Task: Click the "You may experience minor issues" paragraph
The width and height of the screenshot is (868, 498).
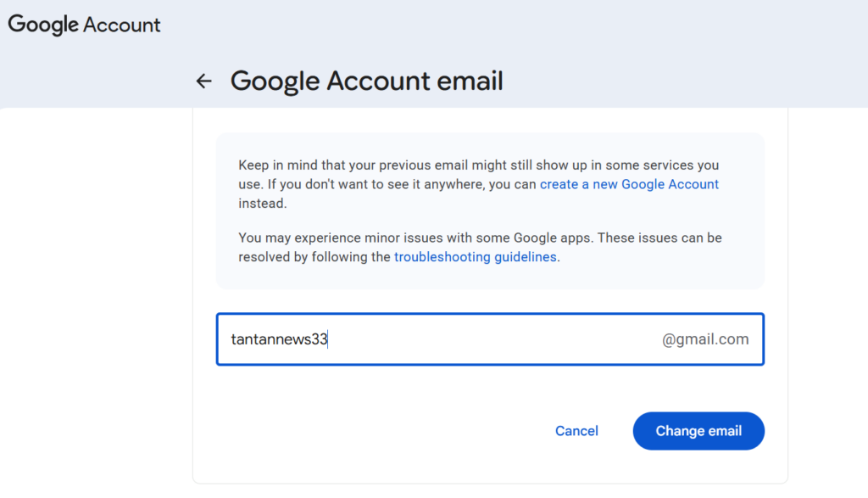Action: click(480, 247)
